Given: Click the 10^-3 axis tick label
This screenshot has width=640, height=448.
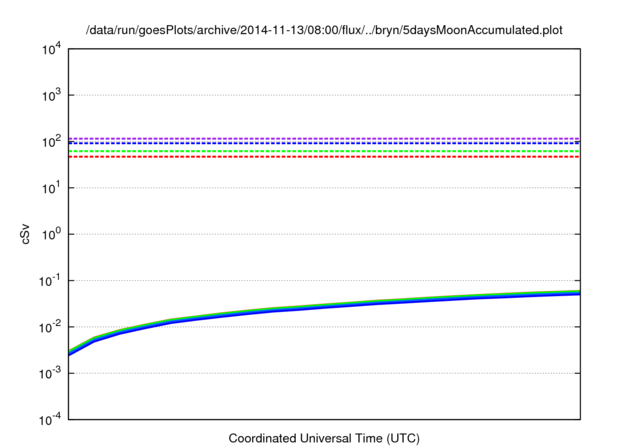Looking at the screenshot, I should pyautogui.click(x=50, y=374).
